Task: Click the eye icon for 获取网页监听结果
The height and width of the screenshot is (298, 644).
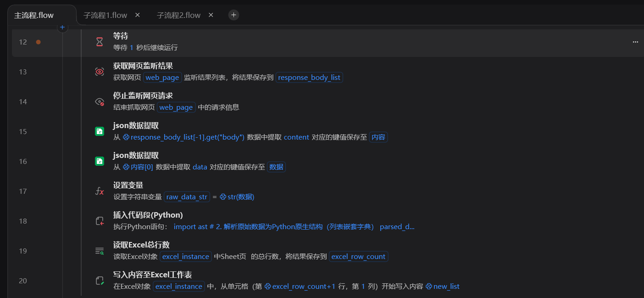Action: [100, 71]
